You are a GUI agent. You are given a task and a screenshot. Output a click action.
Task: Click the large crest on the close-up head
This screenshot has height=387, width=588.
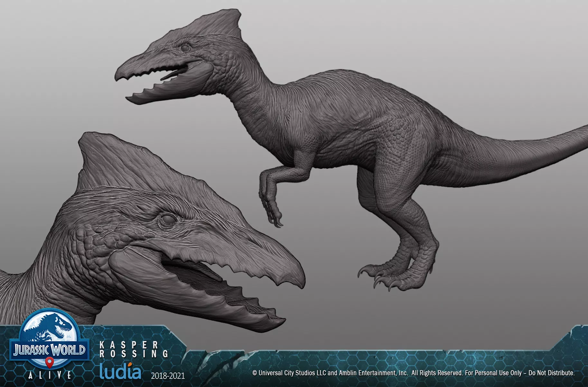129,161
